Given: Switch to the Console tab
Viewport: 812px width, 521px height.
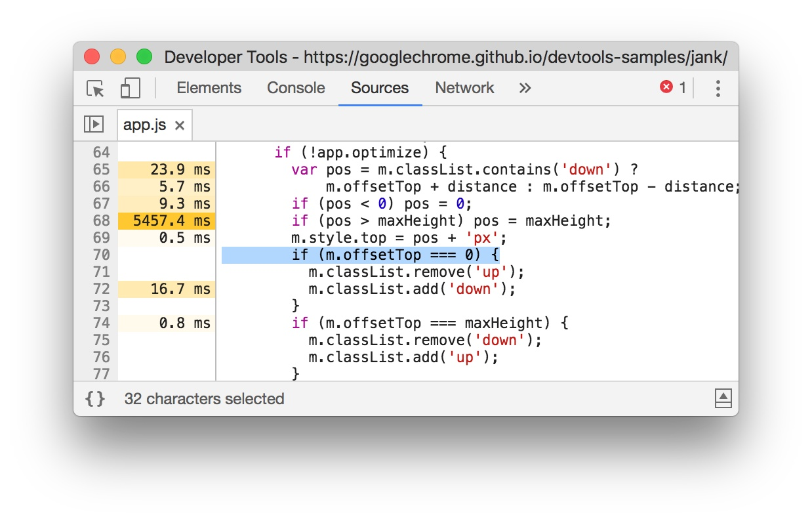Looking at the screenshot, I should [x=296, y=88].
